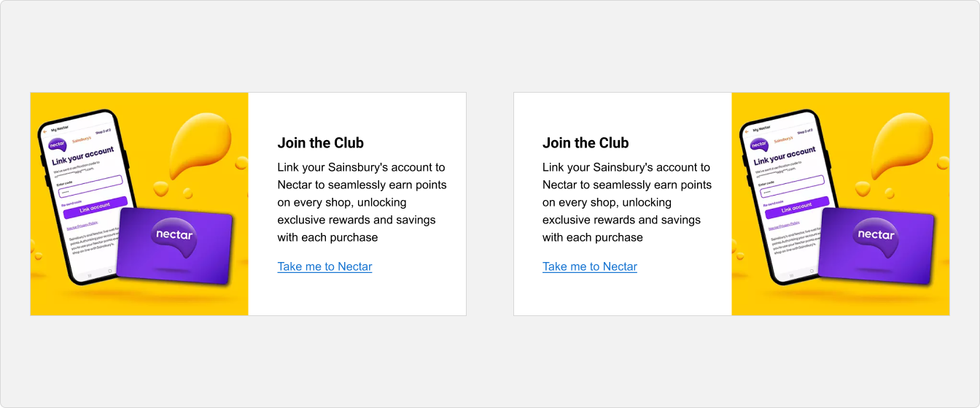Click the Enter code field on the left phone

(x=90, y=186)
